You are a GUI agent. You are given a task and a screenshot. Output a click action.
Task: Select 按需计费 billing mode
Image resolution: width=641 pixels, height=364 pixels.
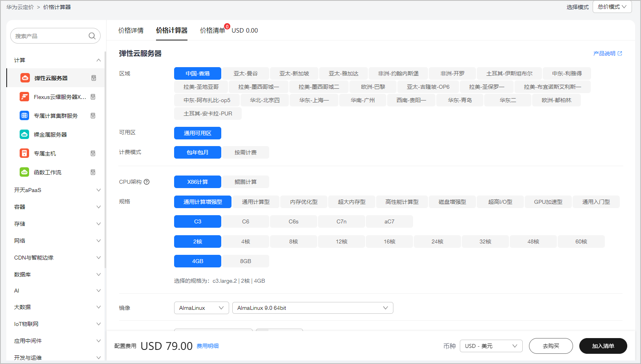245,152
